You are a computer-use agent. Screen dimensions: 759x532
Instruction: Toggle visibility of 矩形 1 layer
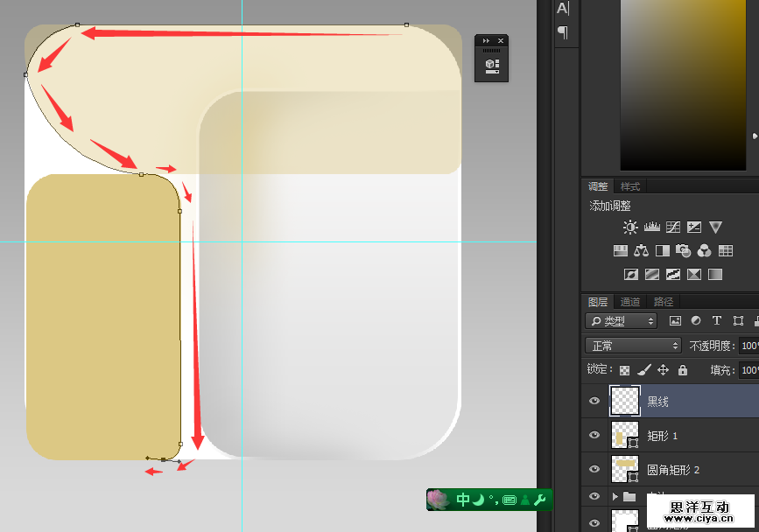pyautogui.click(x=595, y=435)
